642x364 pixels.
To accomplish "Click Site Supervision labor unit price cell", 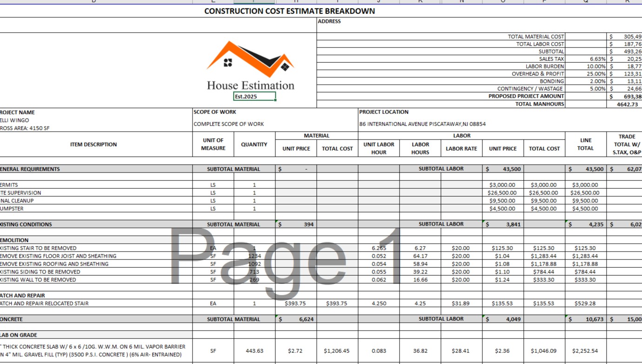I will coord(502,193).
